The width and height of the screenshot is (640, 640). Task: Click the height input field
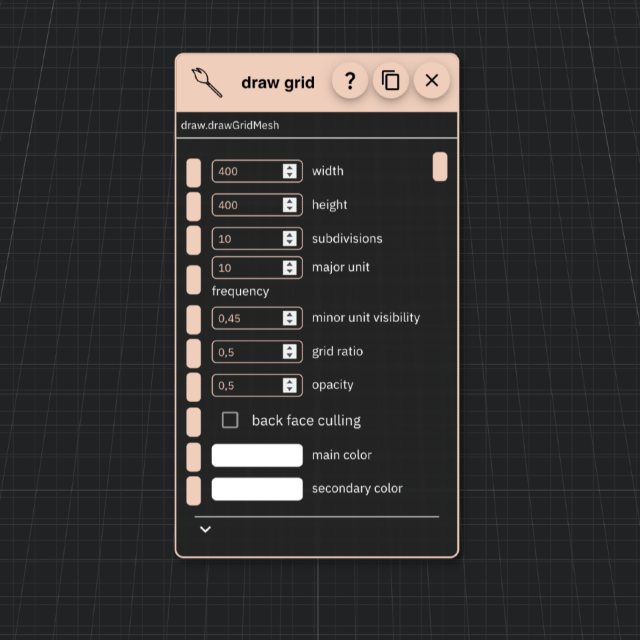(x=257, y=204)
